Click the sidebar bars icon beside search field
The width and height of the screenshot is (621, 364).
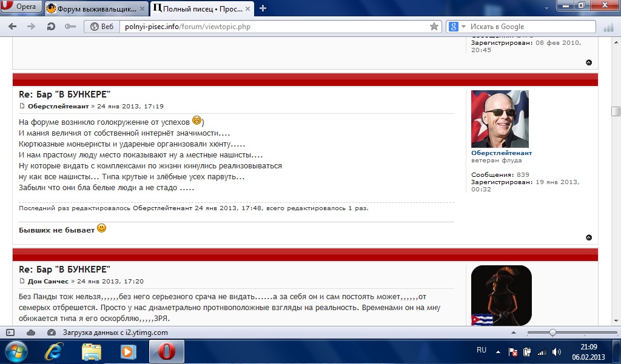[x=608, y=27]
